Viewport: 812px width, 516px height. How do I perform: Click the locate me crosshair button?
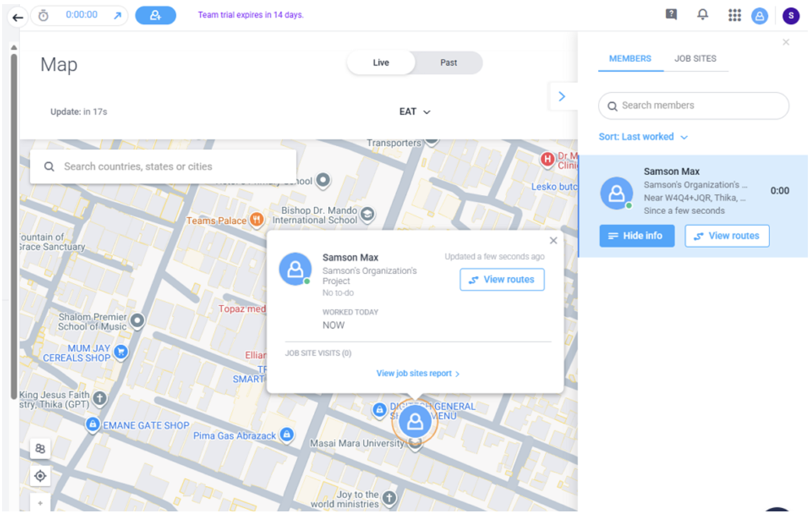40,477
